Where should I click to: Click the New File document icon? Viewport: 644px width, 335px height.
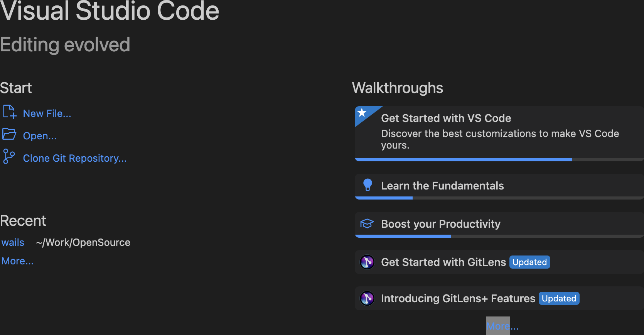9,112
